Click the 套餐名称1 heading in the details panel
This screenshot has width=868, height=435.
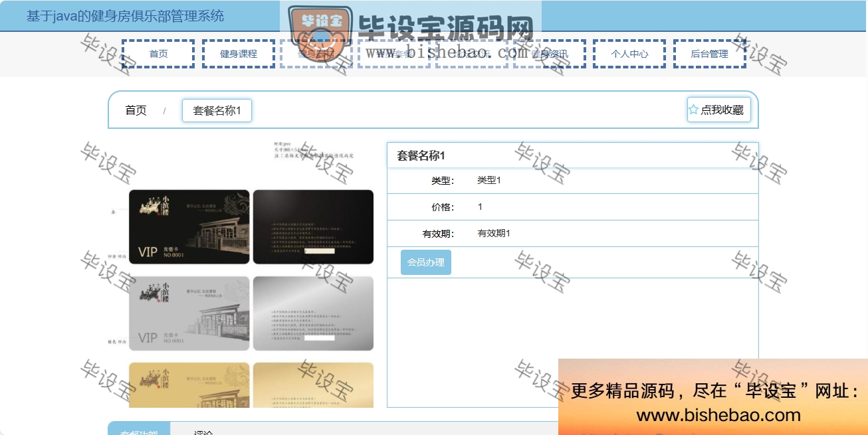click(x=421, y=155)
